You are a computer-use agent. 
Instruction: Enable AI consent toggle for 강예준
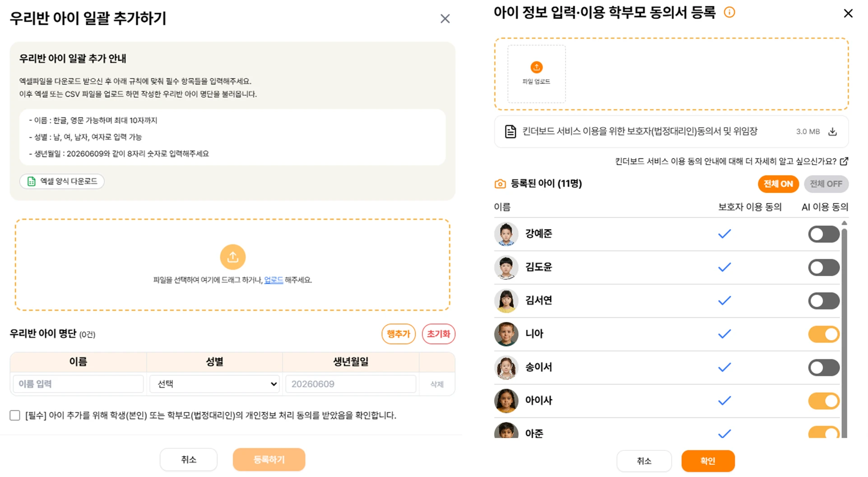tap(823, 234)
